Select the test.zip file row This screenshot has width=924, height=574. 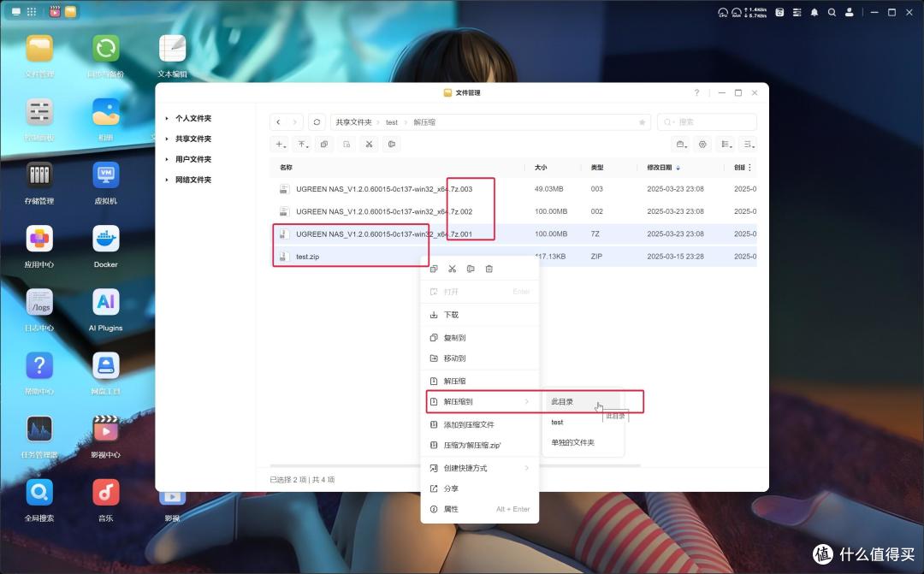(513, 257)
